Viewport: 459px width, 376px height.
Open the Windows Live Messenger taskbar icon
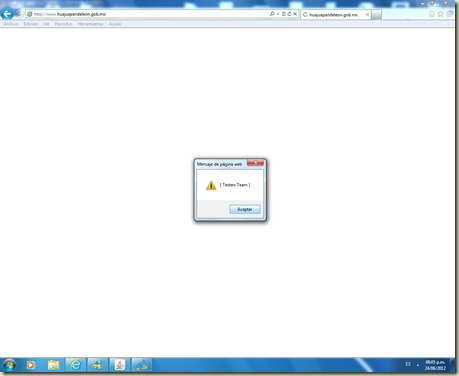pos(98,365)
